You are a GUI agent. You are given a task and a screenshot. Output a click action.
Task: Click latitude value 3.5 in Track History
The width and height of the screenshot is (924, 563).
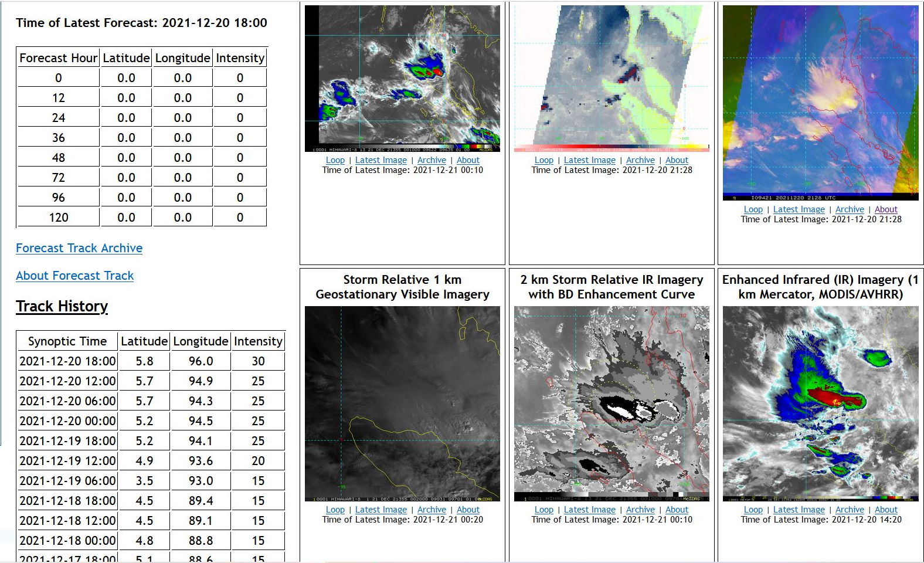coord(144,481)
